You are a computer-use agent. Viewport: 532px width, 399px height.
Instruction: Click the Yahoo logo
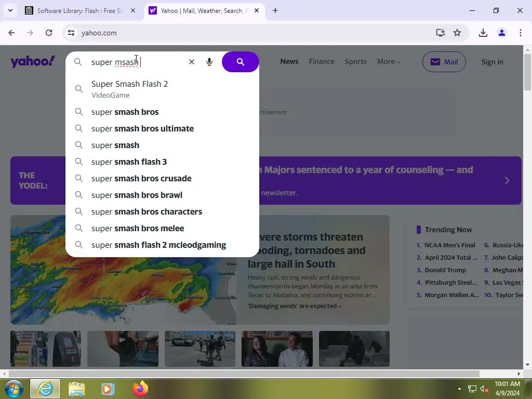33,61
